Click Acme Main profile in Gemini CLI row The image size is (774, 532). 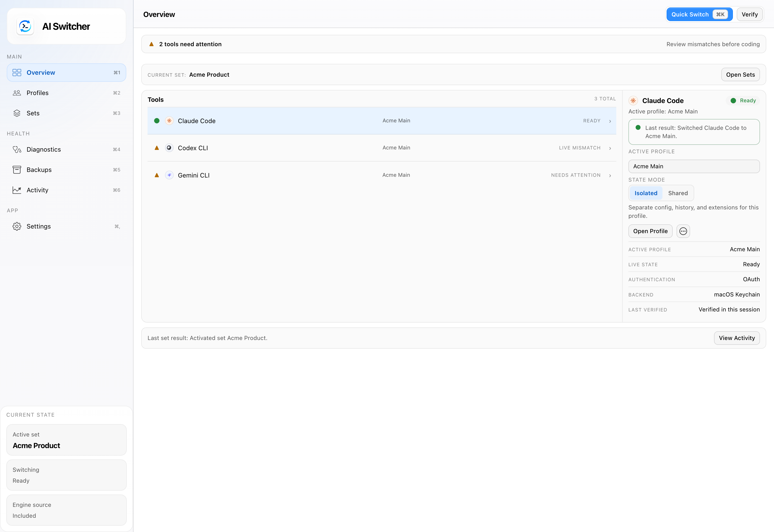[396, 175]
